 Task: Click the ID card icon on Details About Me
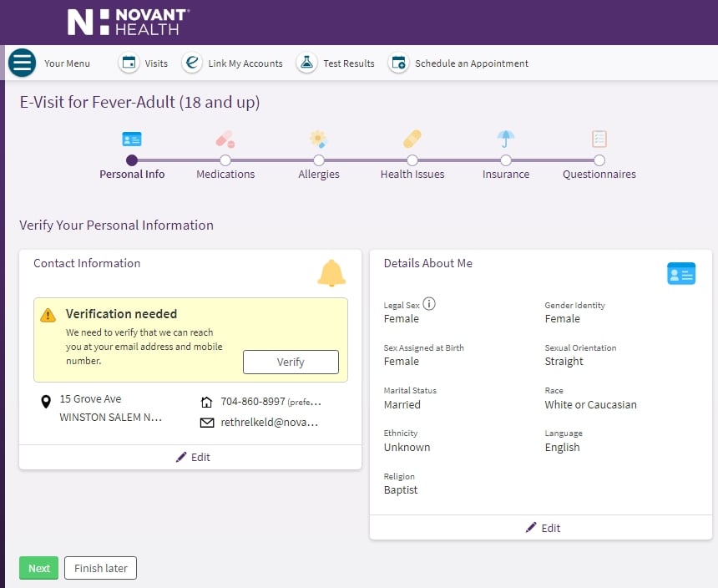[x=681, y=273]
